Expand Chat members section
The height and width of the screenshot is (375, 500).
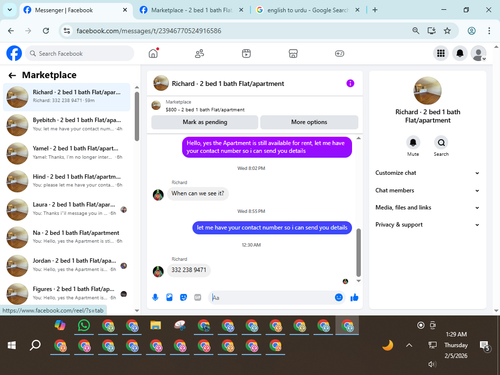[x=427, y=190]
